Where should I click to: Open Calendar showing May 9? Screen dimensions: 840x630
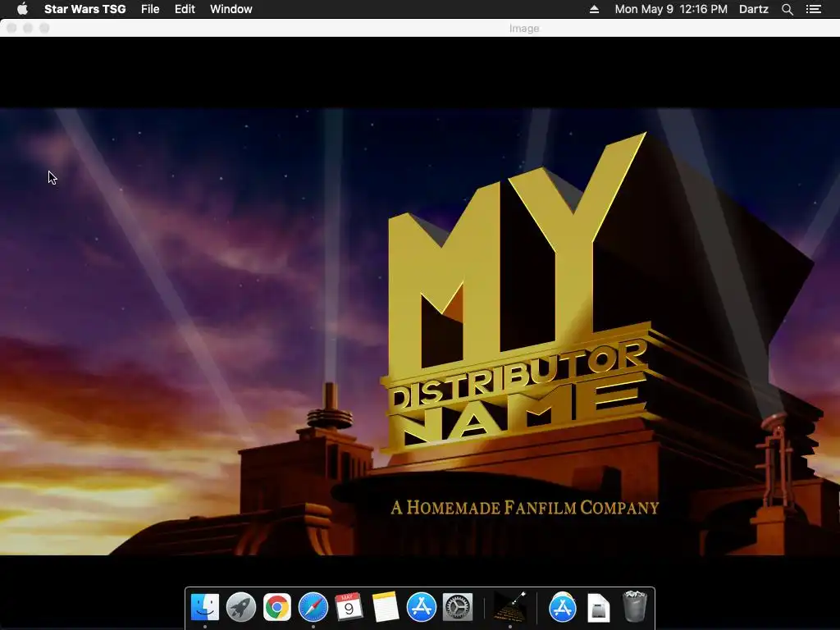tap(349, 608)
